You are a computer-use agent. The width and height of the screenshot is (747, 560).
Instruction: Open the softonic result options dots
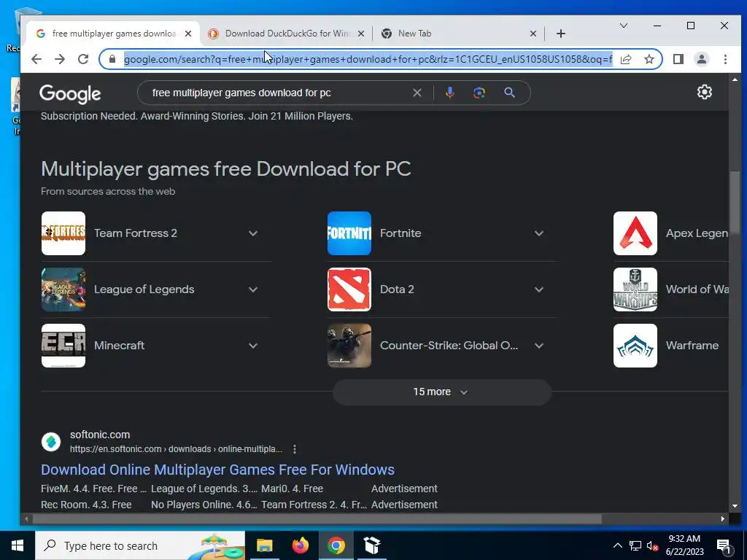295,449
